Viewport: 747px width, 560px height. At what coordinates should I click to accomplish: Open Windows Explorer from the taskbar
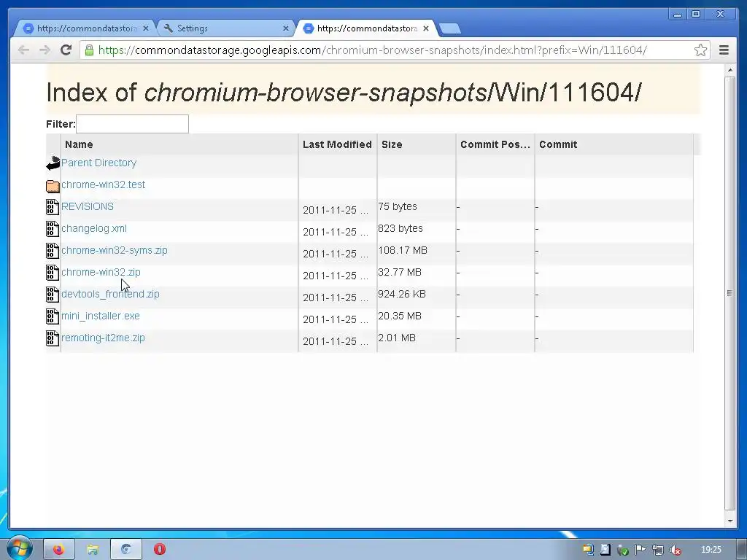(x=93, y=550)
